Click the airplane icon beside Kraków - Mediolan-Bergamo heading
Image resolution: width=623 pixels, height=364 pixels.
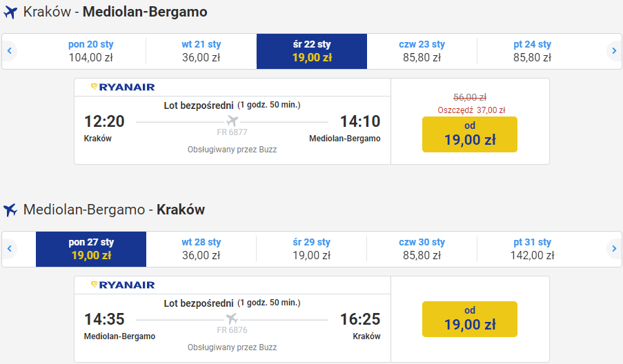(10, 13)
